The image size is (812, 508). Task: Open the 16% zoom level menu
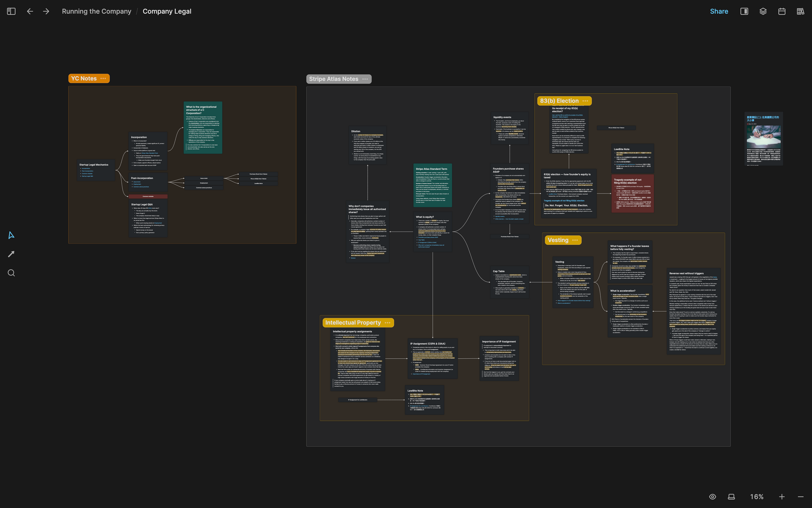[756, 497]
